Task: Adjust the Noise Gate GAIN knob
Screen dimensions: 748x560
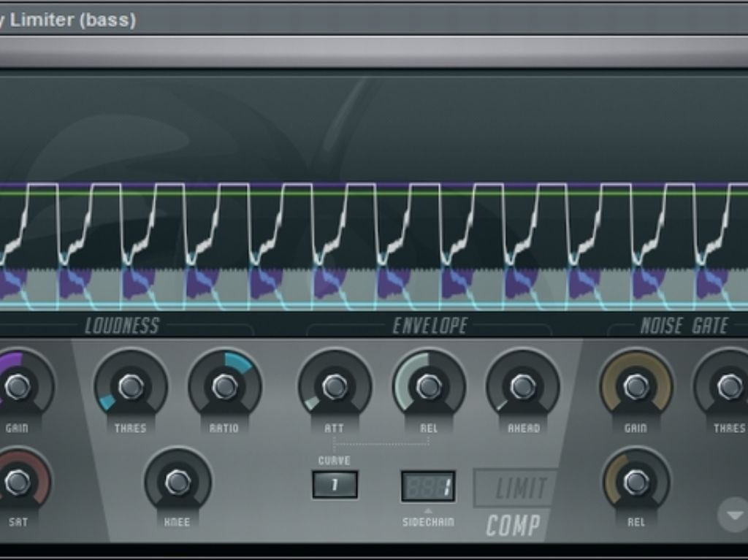Action: tap(636, 386)
